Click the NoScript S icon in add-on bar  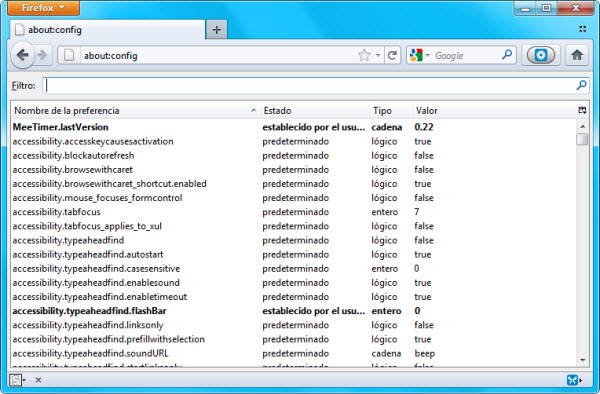tap(15, 380)
